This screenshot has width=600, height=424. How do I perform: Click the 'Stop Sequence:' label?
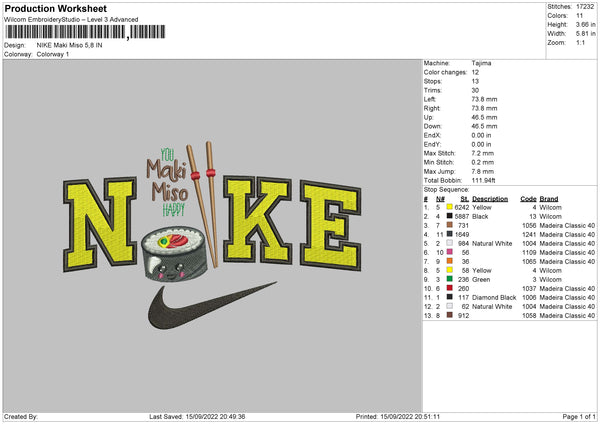point(446,189)
